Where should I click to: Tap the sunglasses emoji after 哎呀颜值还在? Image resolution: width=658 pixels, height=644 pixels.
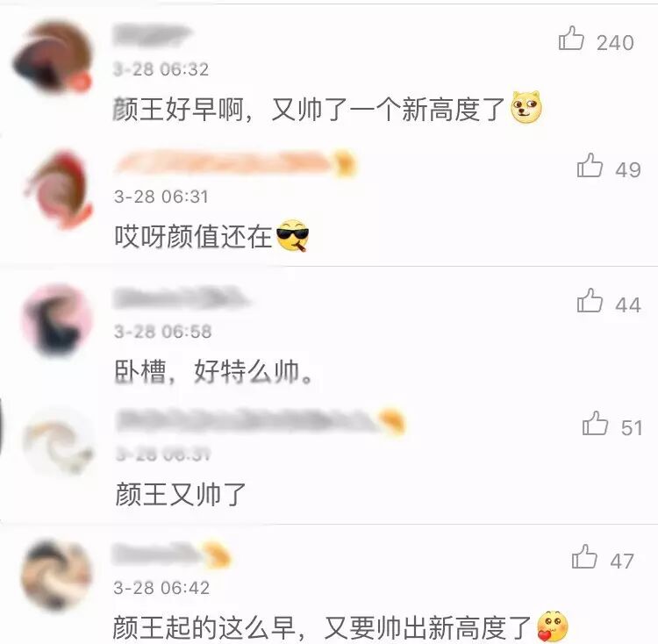292,235
